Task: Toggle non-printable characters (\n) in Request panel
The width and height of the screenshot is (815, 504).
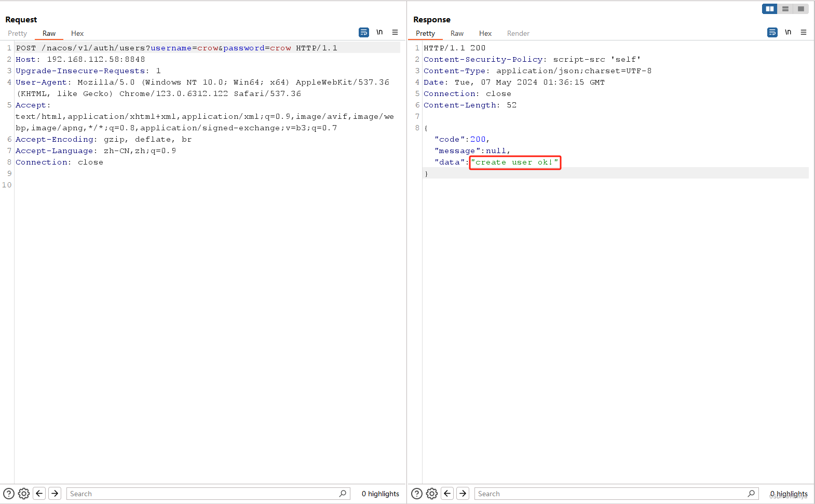Action: click(379, 32)
